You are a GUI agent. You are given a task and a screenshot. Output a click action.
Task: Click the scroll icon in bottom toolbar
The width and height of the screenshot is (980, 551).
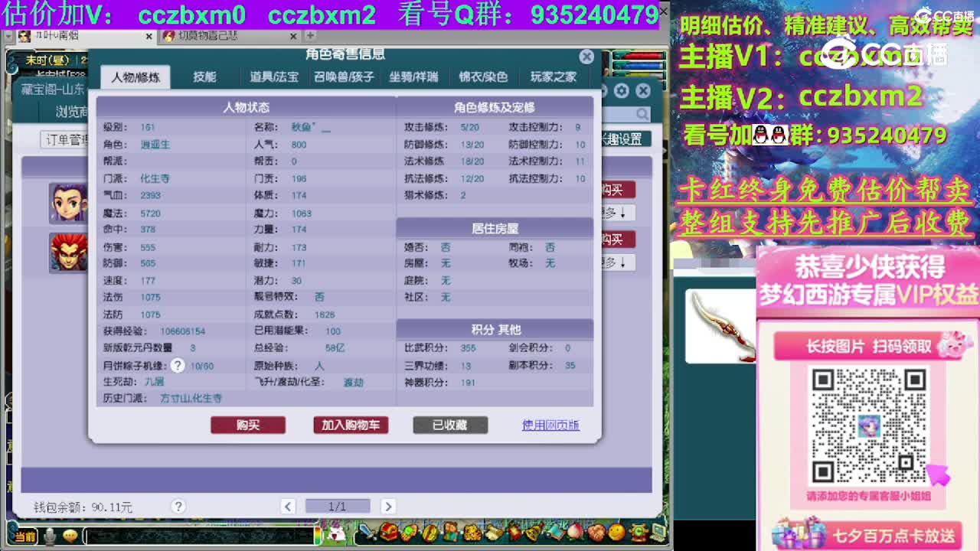click(x=493, y=531)
